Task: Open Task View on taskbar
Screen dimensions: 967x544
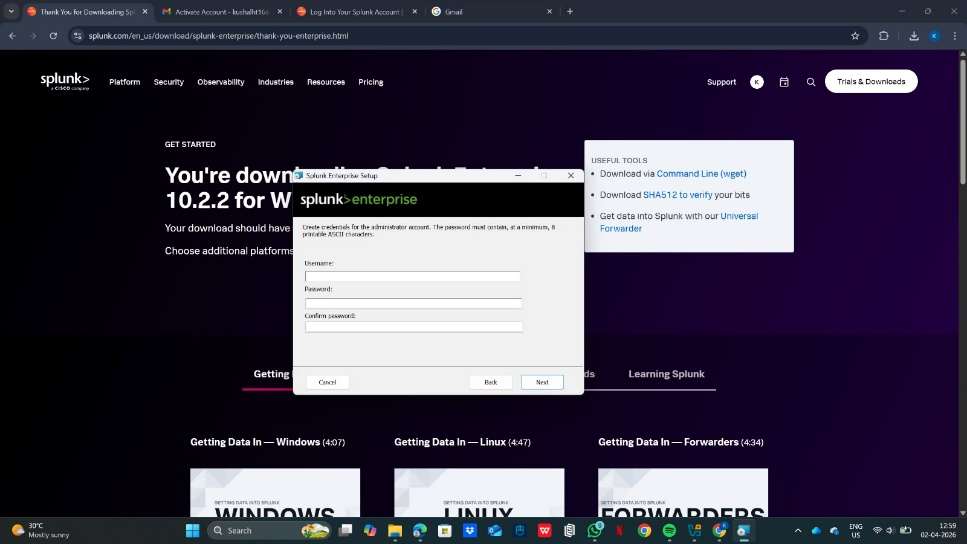Action: pos(345,530)
